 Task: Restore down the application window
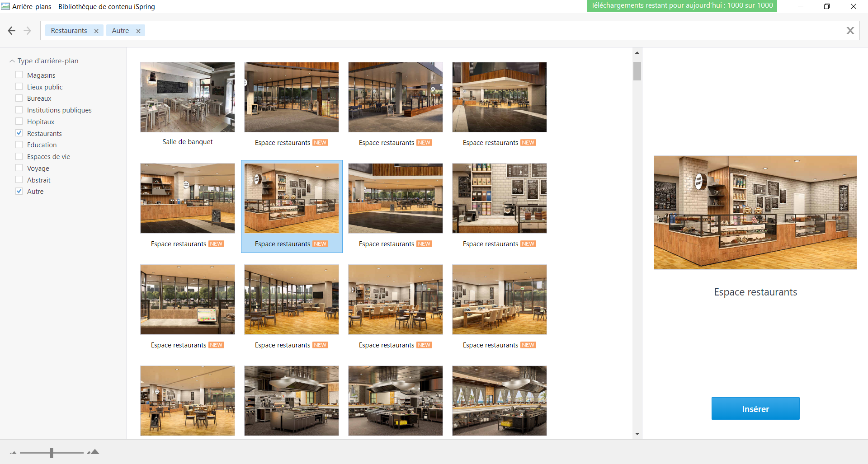(x=826, y=6)
